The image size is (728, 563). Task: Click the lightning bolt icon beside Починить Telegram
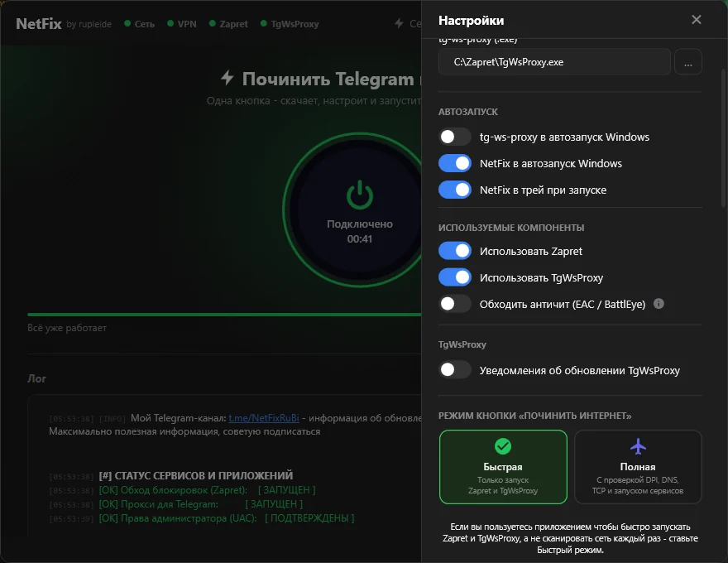(227, 78)
